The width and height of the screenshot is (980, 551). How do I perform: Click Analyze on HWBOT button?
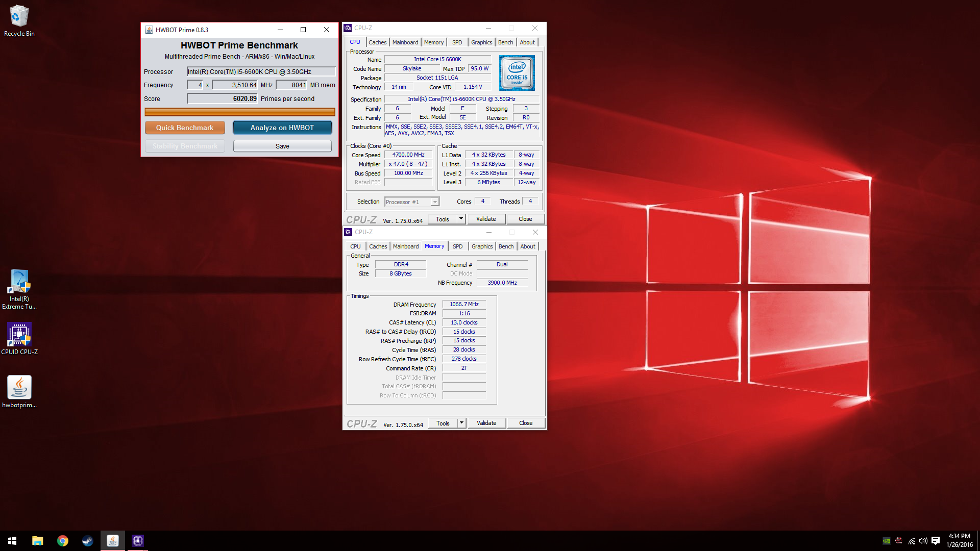[x=282, y=128]
